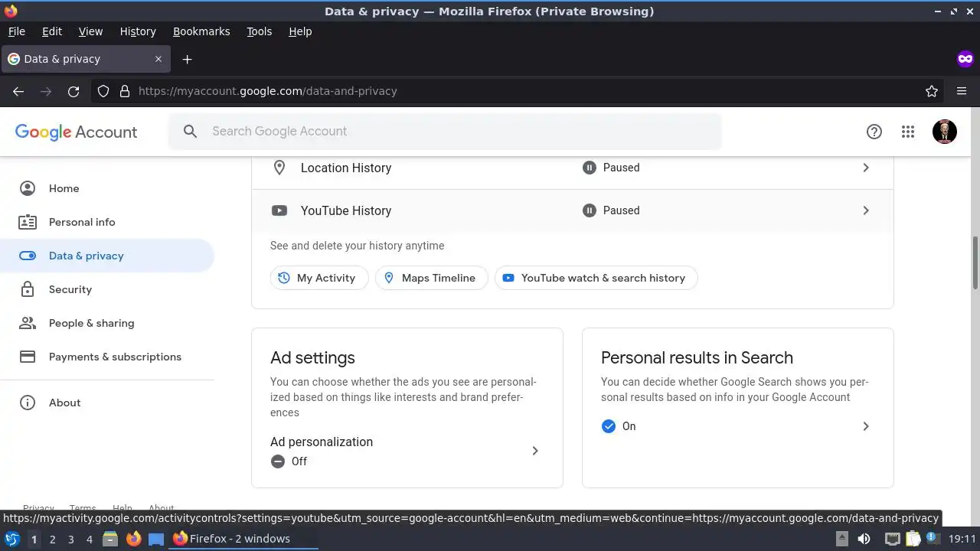Expand the Location History row chevron
This screenshot has width=980, height=551.
point(866,168)
